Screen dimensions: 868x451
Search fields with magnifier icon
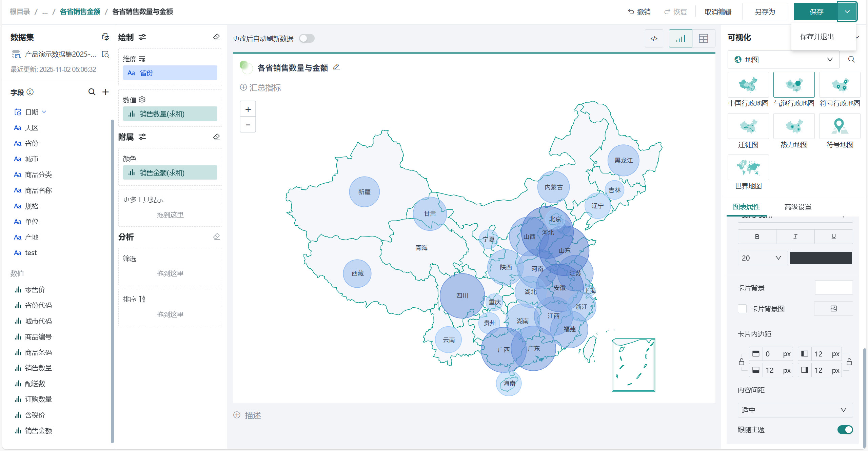click(x=92, y=92)
